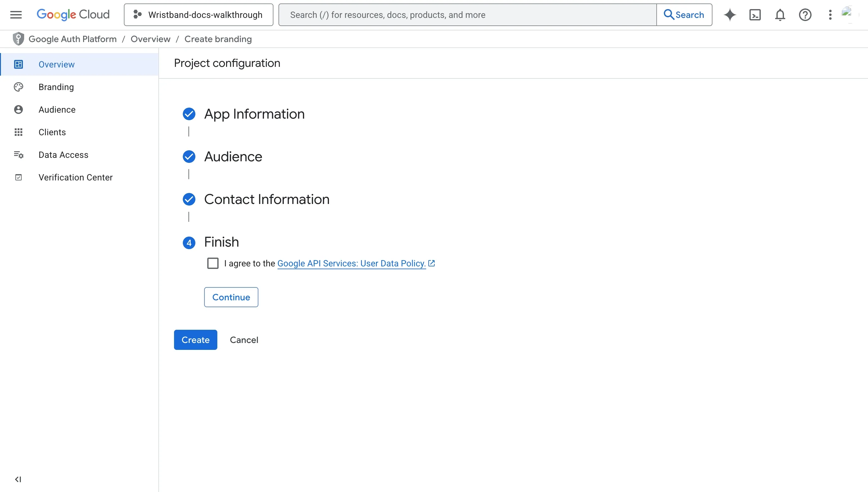Collapse the sidebar navigation panel

(18, 479)
